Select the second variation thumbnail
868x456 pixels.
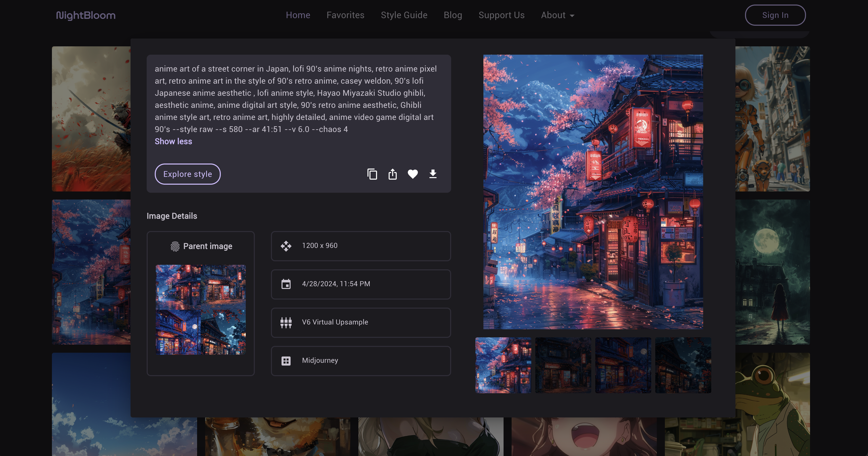click(x=563, y=365)
